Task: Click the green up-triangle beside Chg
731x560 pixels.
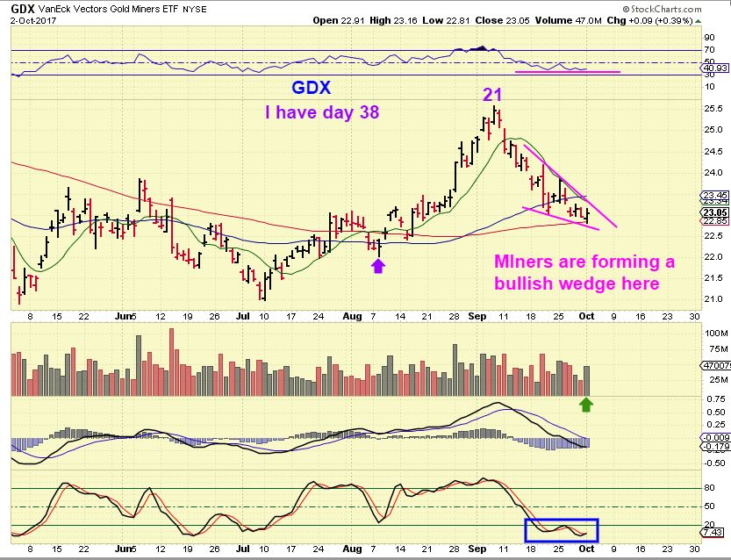Action: (x=698, y=21)
